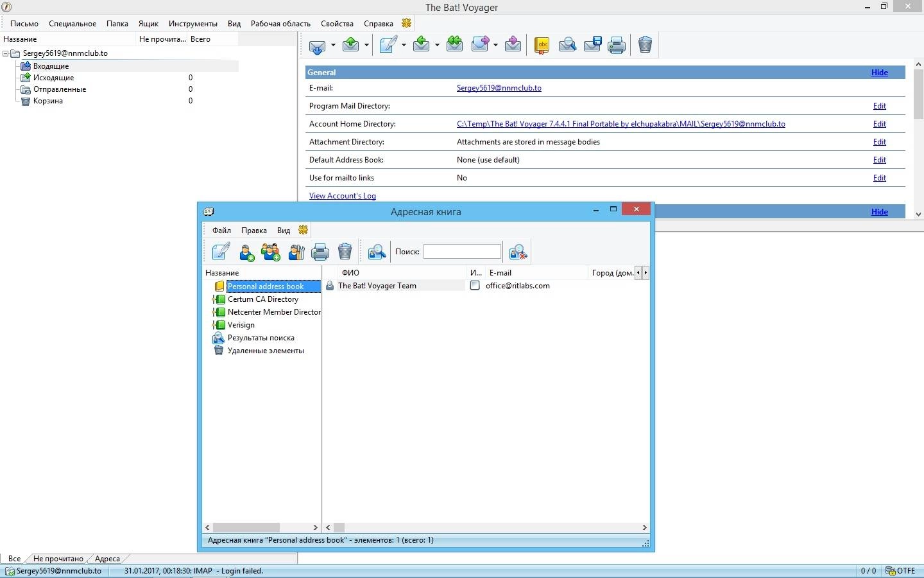Open the Рабочая область menu

click(280, 24)
